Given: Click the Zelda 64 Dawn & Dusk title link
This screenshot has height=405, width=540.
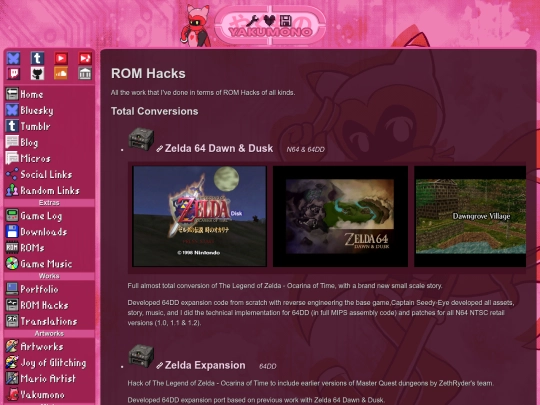Looking at the screenshot, I should point(219,148).
